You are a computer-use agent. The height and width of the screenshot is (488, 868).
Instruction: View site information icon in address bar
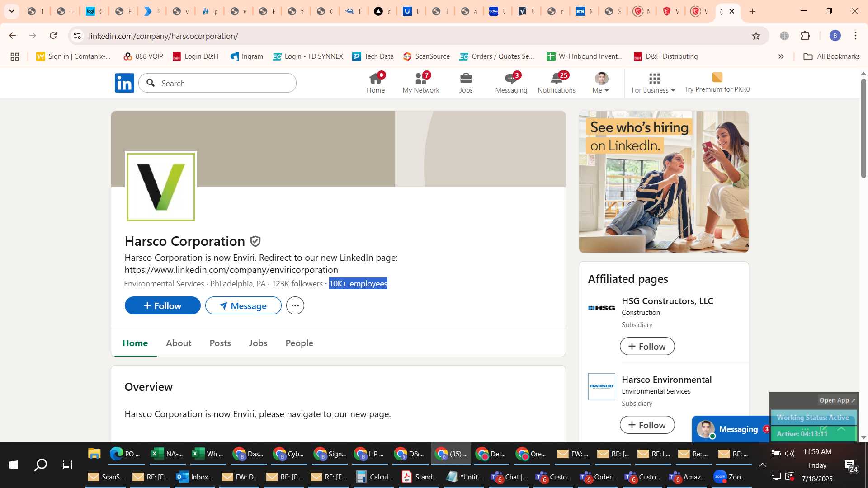tap(77, 36)
